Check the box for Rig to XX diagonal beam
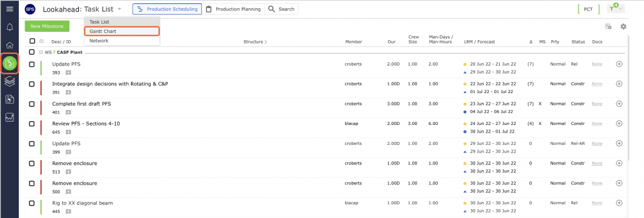Viewport: 644px width, 218px height. coord(31,203)
